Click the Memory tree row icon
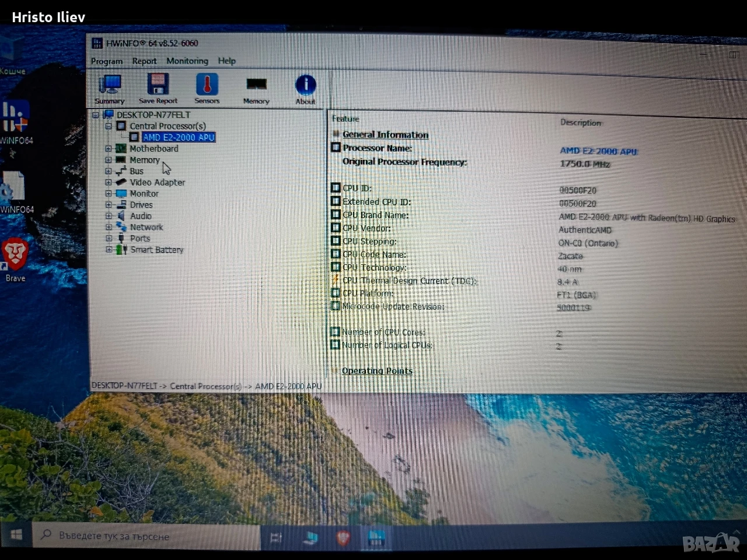 [x=121, y=160]
